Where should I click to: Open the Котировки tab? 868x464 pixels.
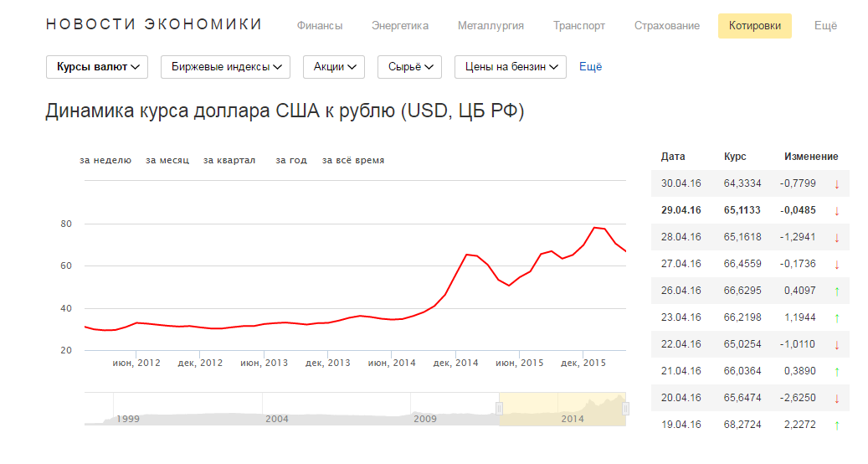(755, 26)
